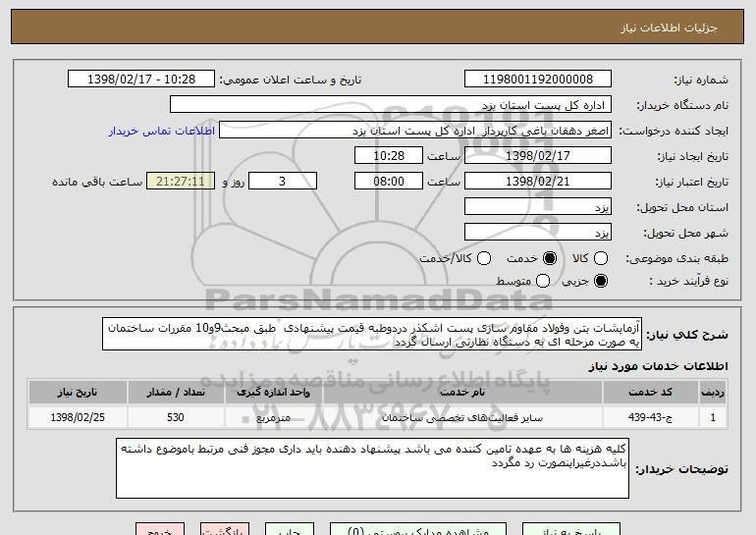This screenshot has width=756, height=535.
Task: Click the واحد اندازه گیری column header
Action: pos(273,393)
